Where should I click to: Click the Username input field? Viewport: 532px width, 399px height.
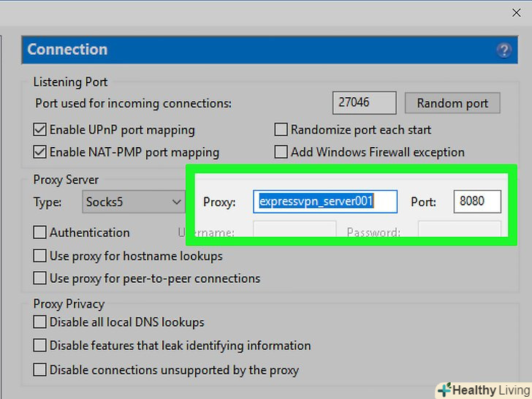(294, 229)
